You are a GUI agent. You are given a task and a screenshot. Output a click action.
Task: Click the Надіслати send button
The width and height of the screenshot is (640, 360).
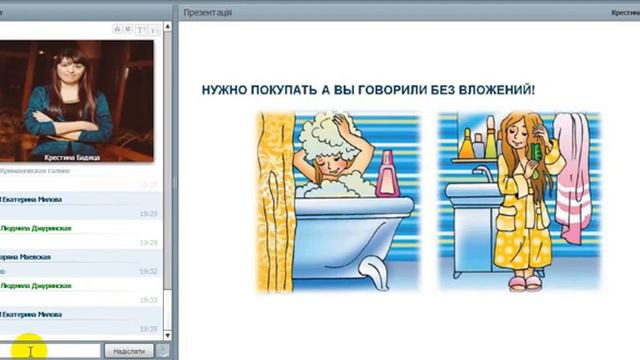[129, 351]
